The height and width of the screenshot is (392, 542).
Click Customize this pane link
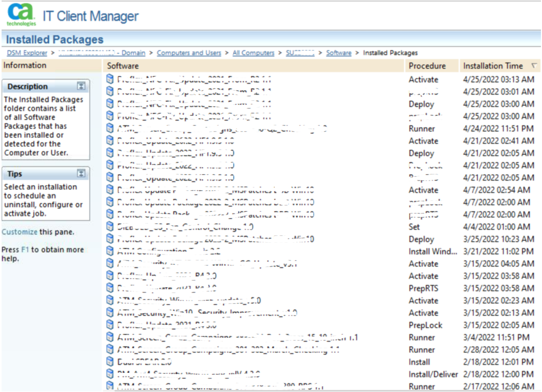coord(19,232)
